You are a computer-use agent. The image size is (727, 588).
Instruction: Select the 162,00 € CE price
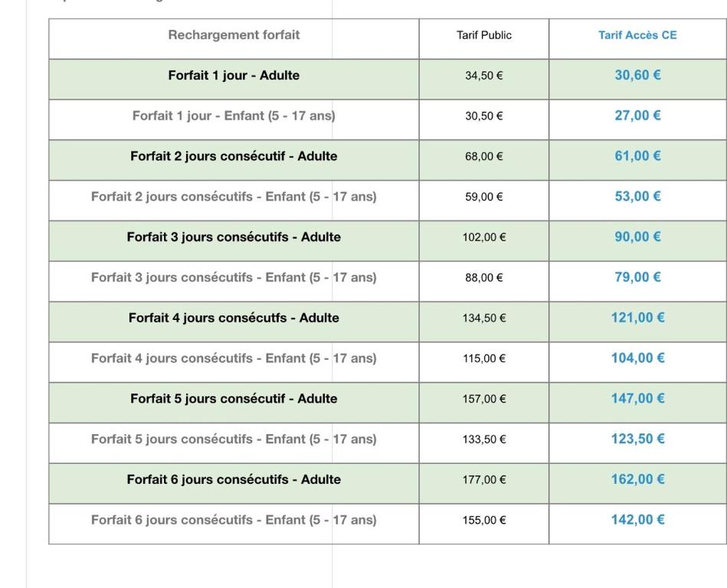[637, 480]
